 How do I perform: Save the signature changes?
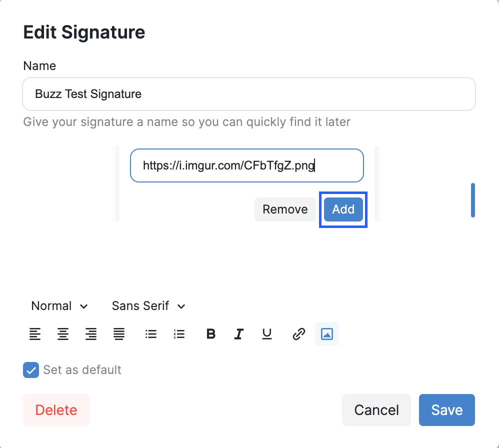tap(446, 410)
